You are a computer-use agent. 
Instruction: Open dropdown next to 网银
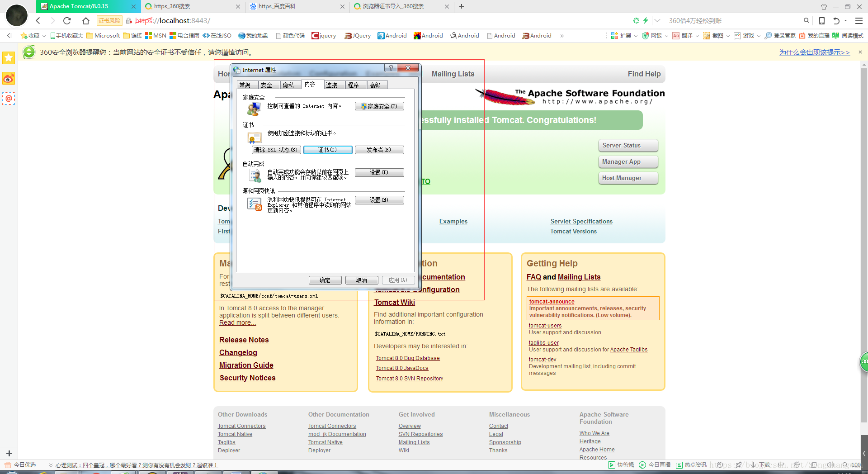pos(666,36)
